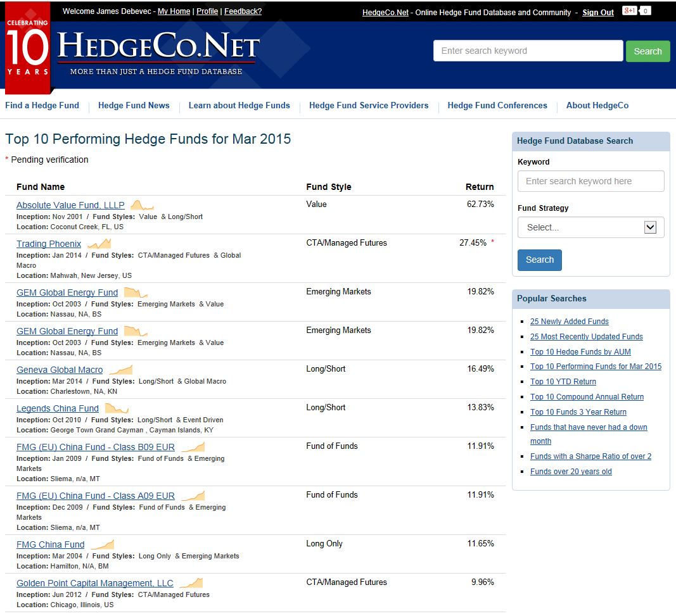View Top 10 YTD Return

[x=563, y=382]
